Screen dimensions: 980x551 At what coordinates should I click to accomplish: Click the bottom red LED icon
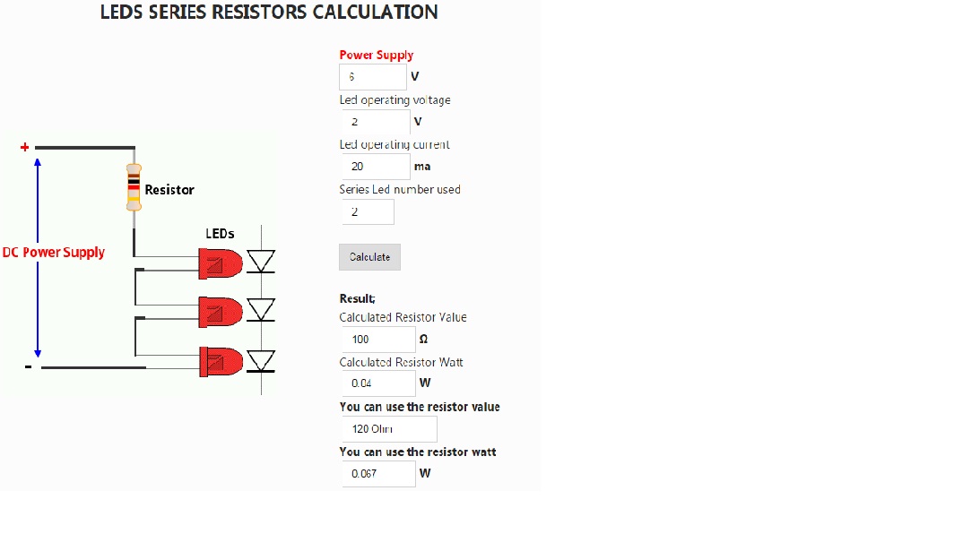(221, 362)
